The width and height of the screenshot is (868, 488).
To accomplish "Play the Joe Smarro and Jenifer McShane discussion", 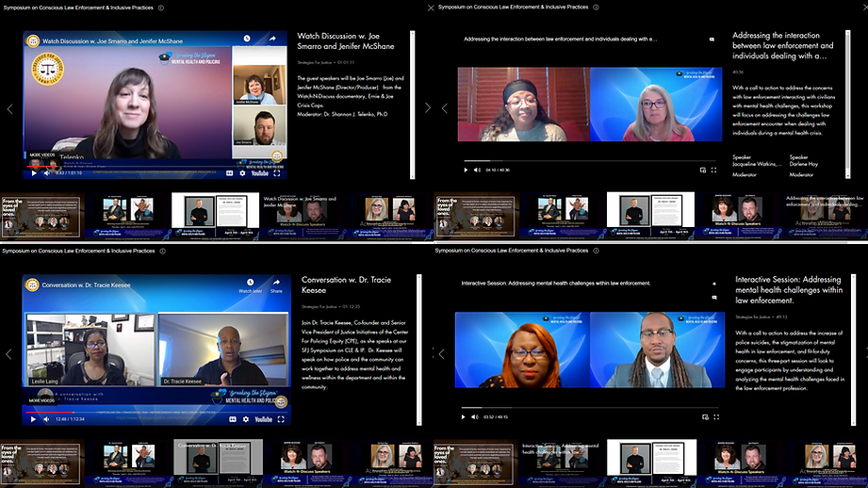I will 34,173.
